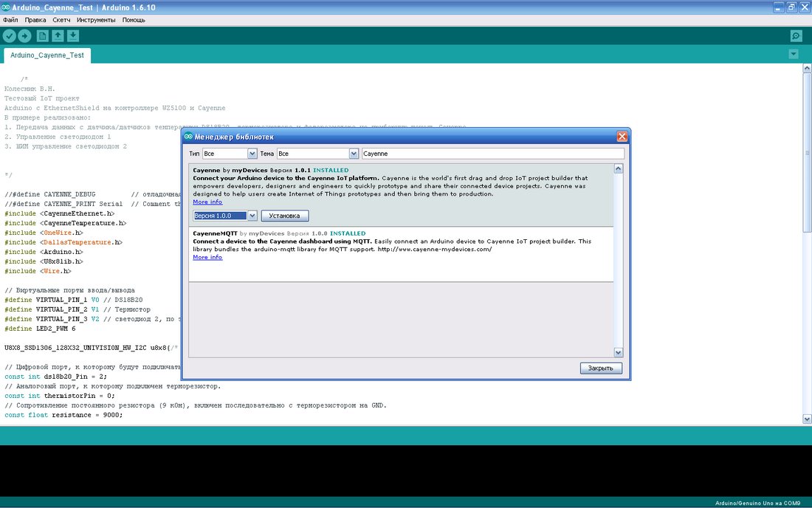The width and height of the screenshot is (812, 508).
Task: Open the Serial Monitor magnifier icon
Action: (796, 35)
